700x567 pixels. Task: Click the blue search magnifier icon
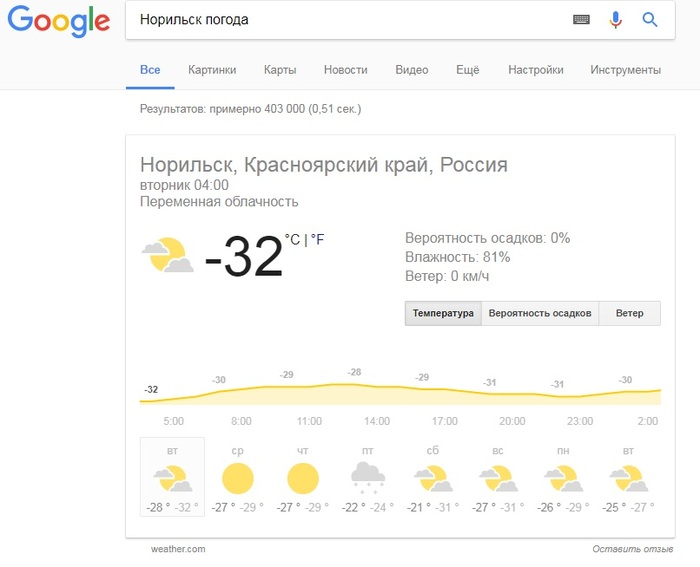click(650, 19)
